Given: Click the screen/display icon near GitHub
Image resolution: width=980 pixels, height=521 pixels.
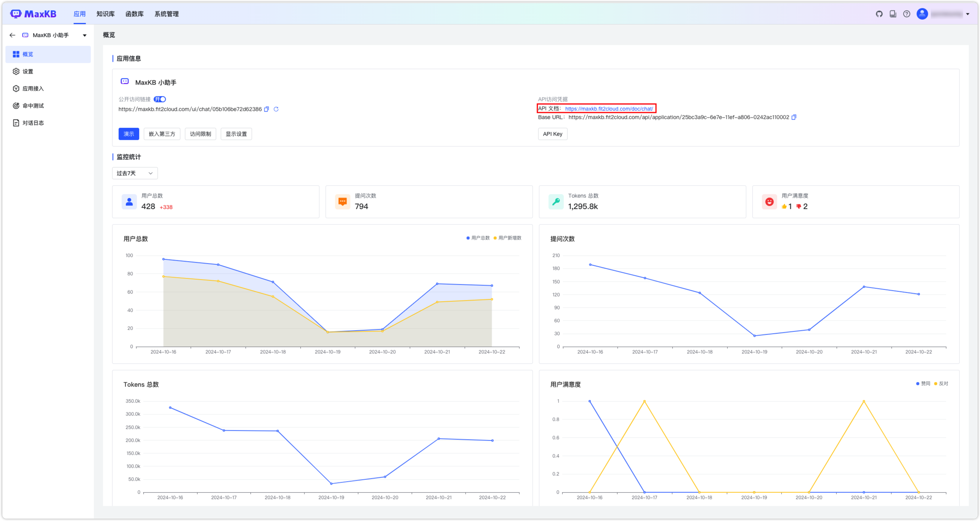Looking at the screenshot, I should [x=893, y=14].
